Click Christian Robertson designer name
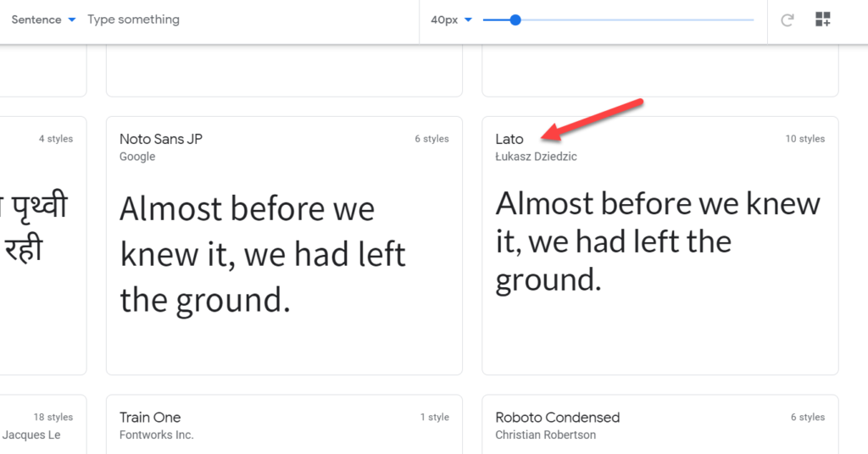Viewport: 868px width, 454px height. 545,435
